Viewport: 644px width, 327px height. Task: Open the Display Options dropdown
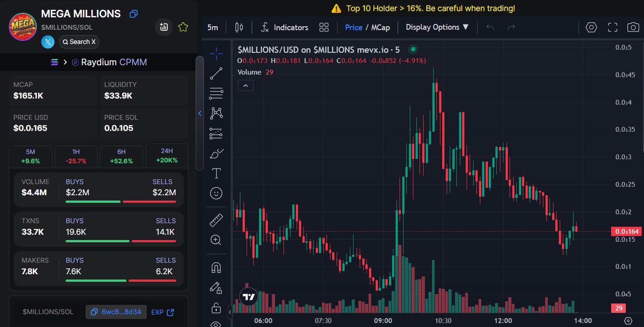click(437, 28)
